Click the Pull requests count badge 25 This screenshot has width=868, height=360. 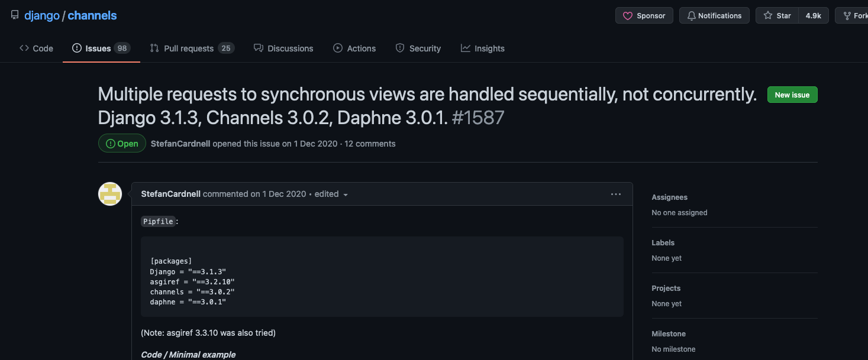click(226, 48)
